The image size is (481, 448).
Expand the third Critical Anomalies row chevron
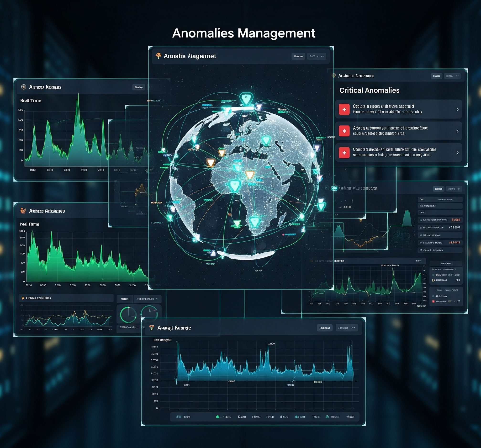[x=457, y=153]
